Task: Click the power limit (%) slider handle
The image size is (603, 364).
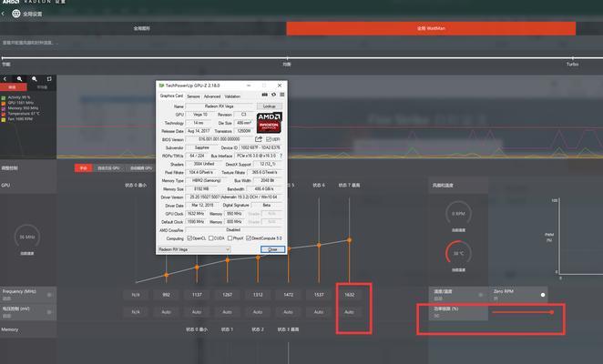Action: pos(551,312)
